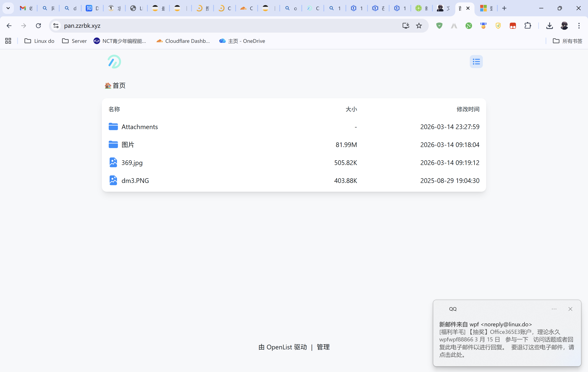This screenshot has height=372, width=588.
Task: Open the dm3.PNG file
Action: point(135,180)
